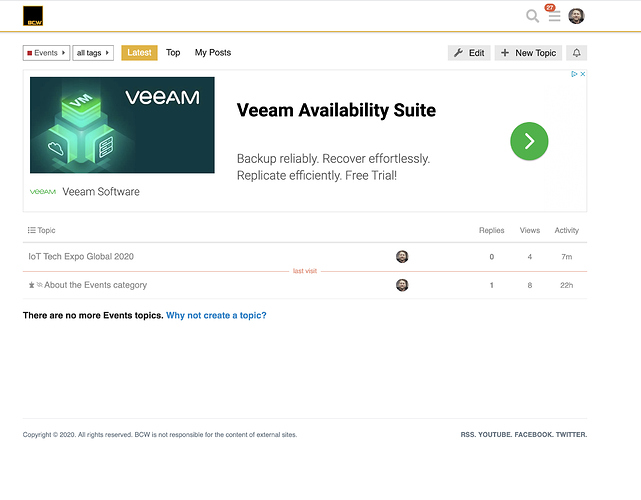The width and height of the screenshot is (641, 500).
Task: Click the AdChoices icon on the ad
Action: coord(574,74)
